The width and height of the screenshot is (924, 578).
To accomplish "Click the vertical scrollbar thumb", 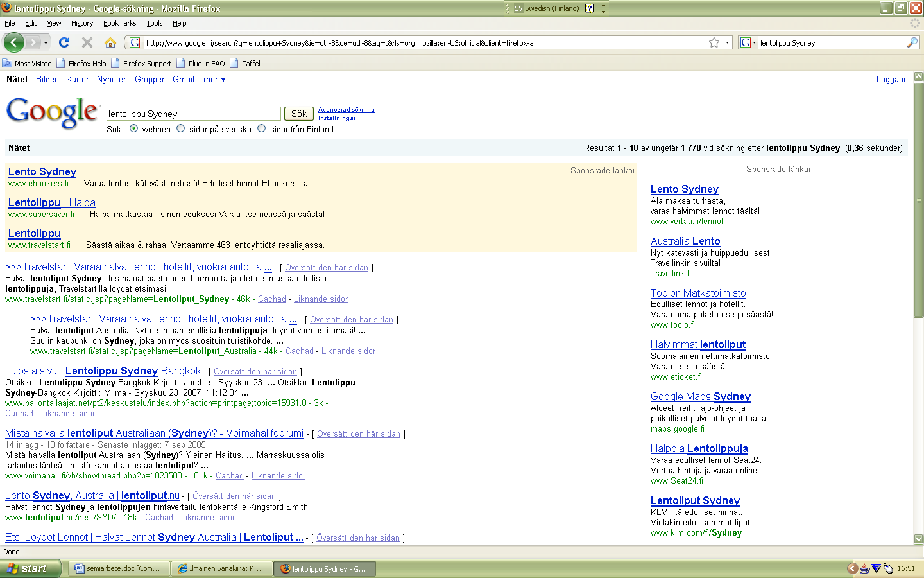I will [918, 200].
